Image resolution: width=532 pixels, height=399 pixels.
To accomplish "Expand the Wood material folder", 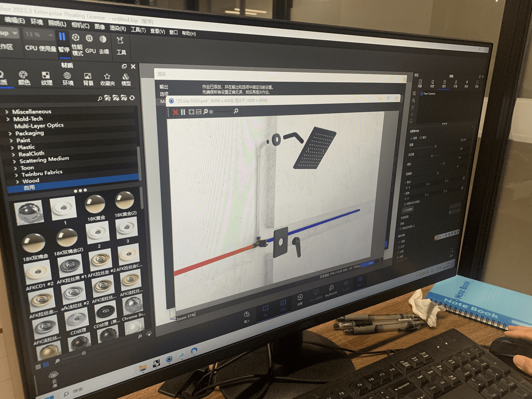I will coord(17,182).
